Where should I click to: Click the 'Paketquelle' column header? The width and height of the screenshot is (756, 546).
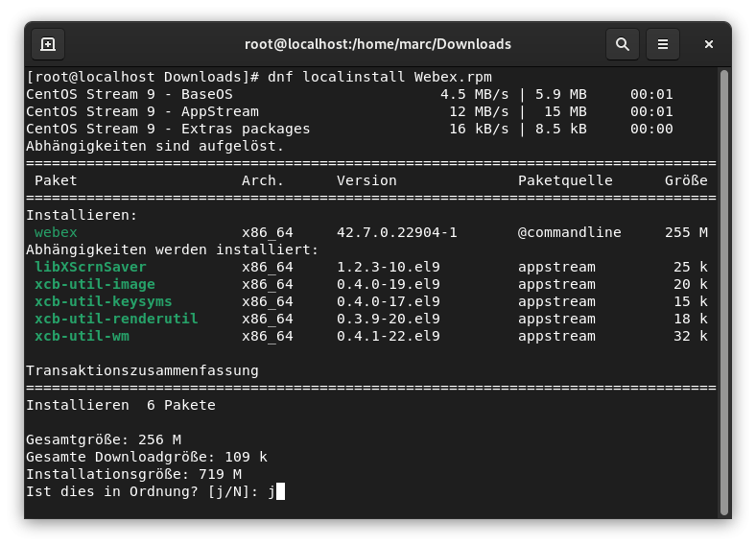coord(565,180)
